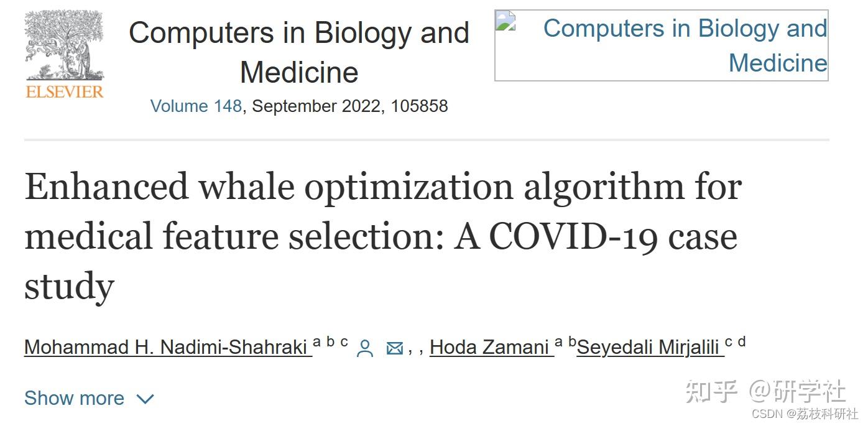This screenshot has width=868, height=426.
Task: Click the envelope email icon
Action: (x=395, y=348)
